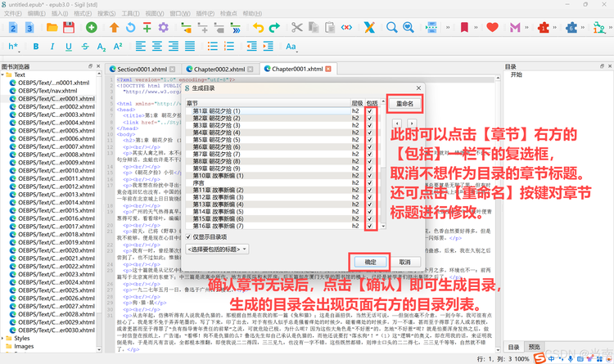614x364 pixels.
Task: Click the 重命名 button
Action: pyautogui.click(x=404, y=104)
